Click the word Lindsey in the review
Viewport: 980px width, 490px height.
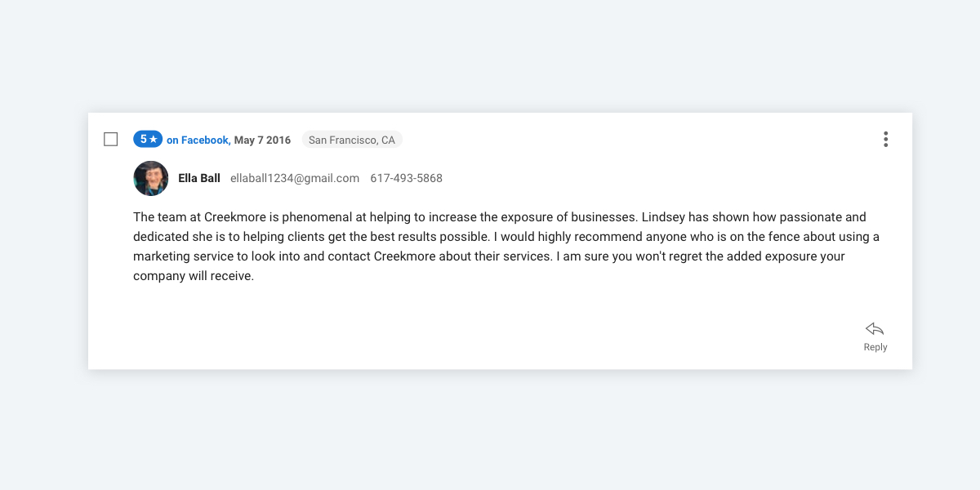click(663, 217)
